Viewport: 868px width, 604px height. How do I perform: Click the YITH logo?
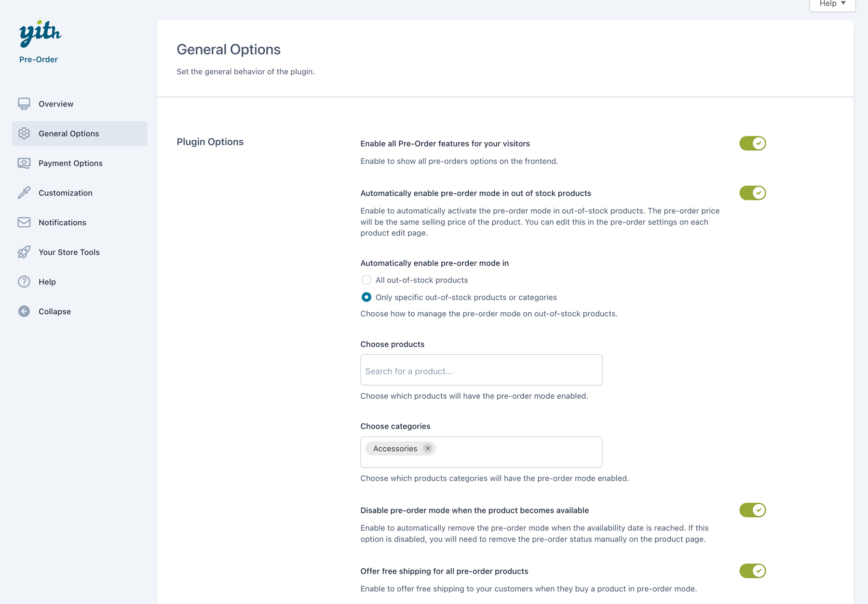click(x=40, y=33)
